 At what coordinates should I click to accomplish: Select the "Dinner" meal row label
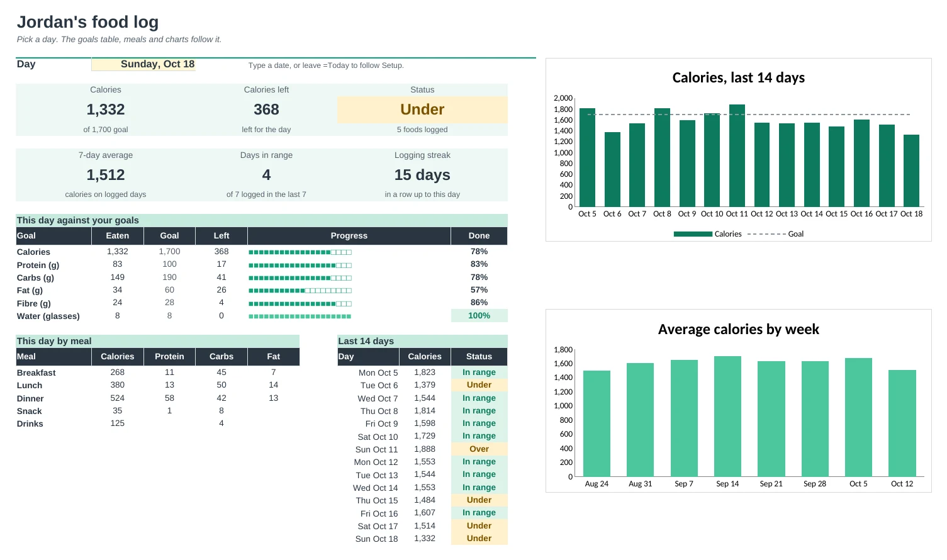pyautogui.click(x=30, y=398)
